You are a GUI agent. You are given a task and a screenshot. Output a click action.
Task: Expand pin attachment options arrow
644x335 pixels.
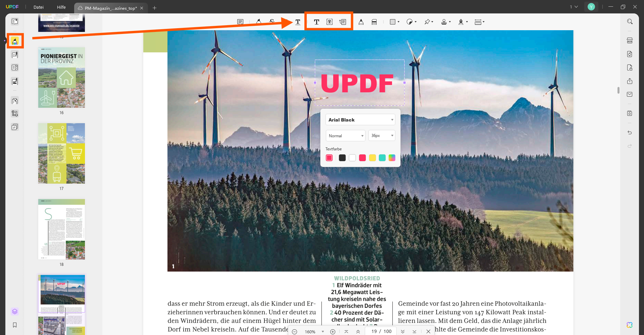[433, 22]
